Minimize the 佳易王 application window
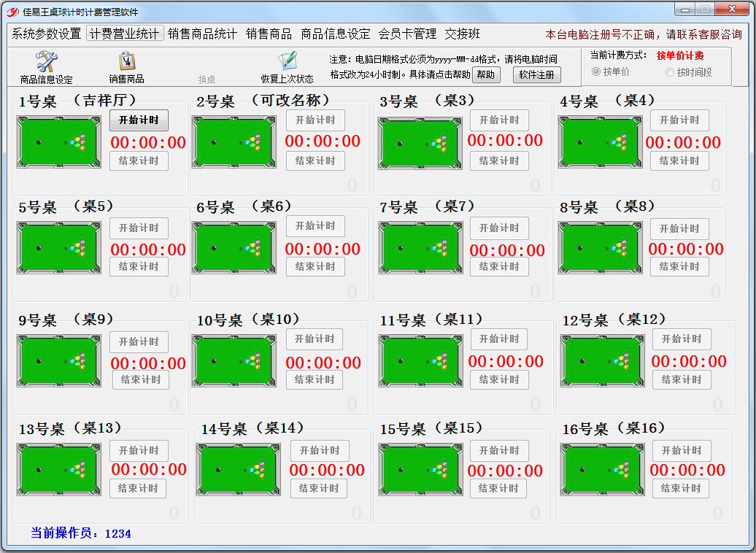This screenshot has width=756, height=553. pos(685,9)
